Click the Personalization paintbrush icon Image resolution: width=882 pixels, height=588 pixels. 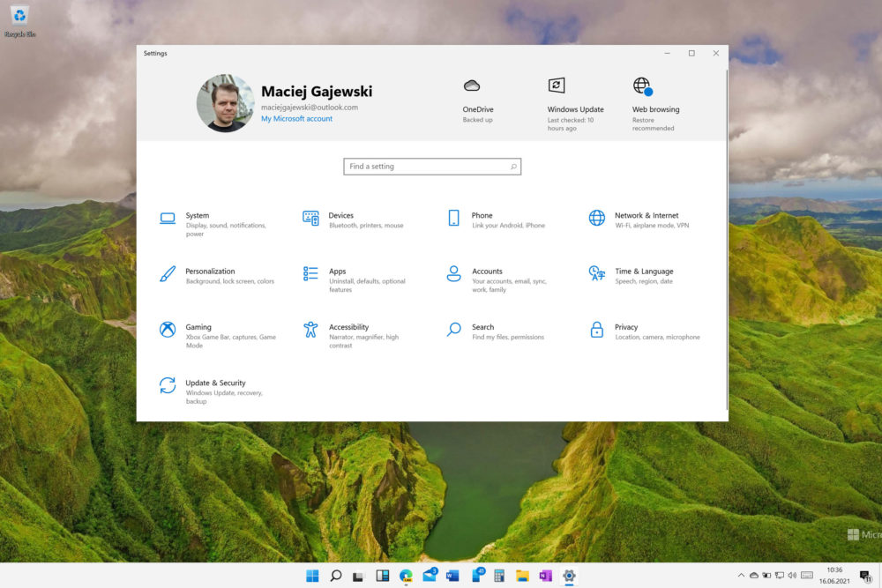tap(168, 274)
